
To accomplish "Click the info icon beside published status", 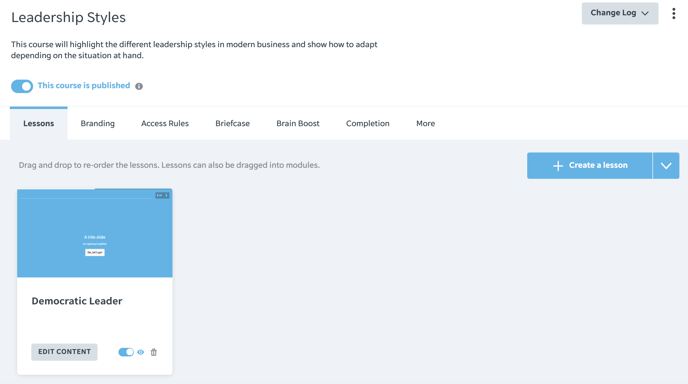I will pyautogui.click(x=139, y=86).
